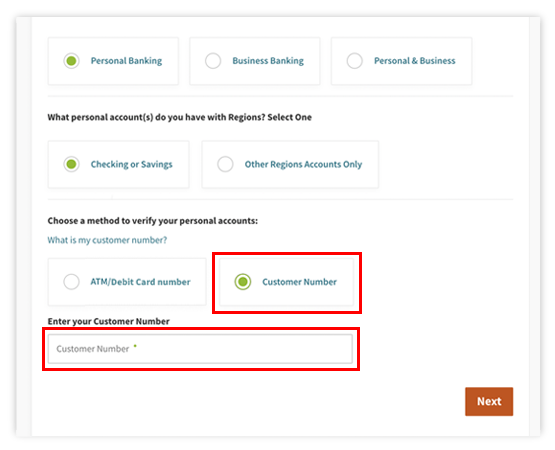Click the "Enter your Customer Number" field label
Screen dimensions: 555x450
coord(109,321)
